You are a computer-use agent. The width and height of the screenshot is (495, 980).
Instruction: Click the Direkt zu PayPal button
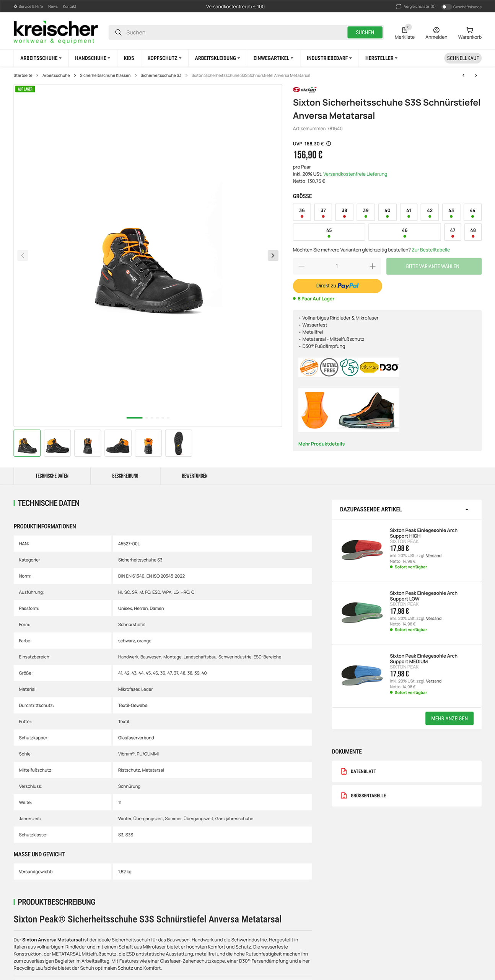(337, 286)
